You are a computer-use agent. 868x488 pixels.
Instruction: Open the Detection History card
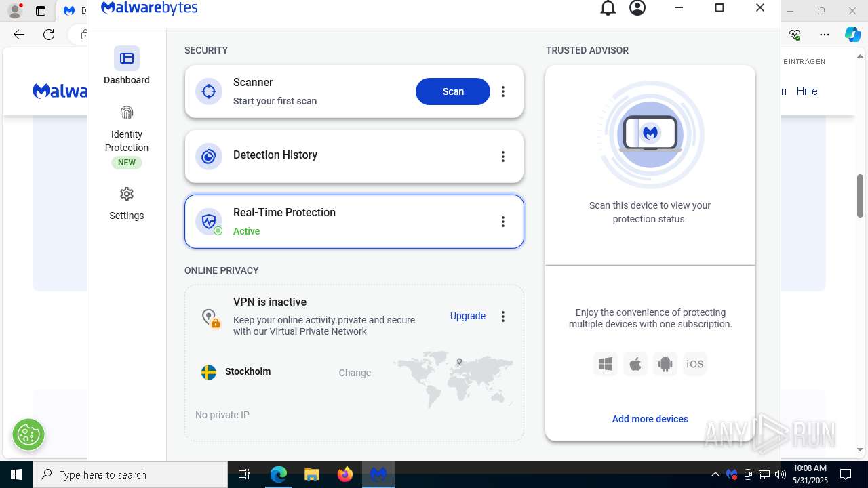(354, 157)
